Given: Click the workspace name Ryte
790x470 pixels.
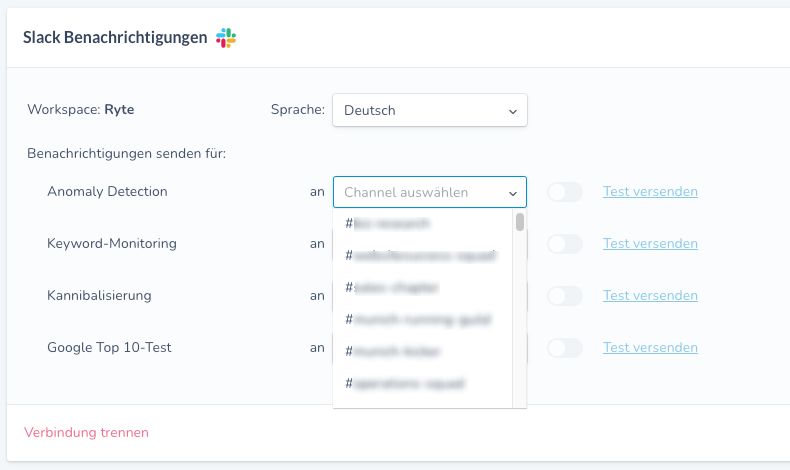Looking at the screenshot, I should pyautogui.click(x=118, y=110).
